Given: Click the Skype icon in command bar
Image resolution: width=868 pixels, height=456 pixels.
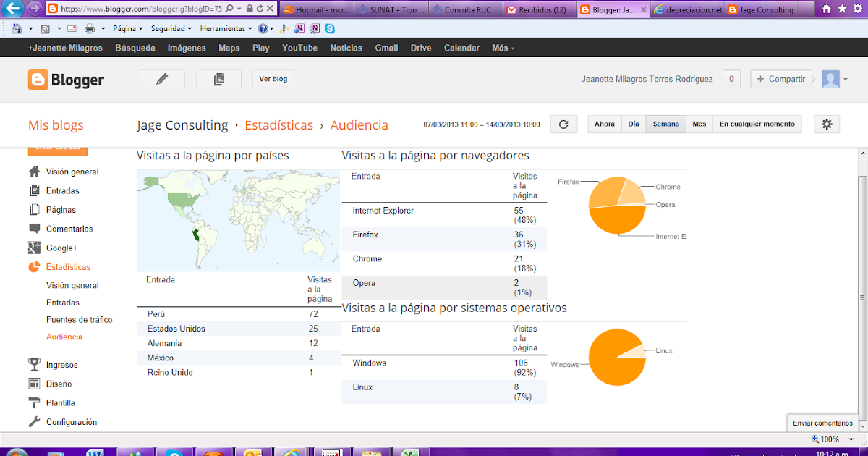Looking at the screenshot, I should pos(330,28).
